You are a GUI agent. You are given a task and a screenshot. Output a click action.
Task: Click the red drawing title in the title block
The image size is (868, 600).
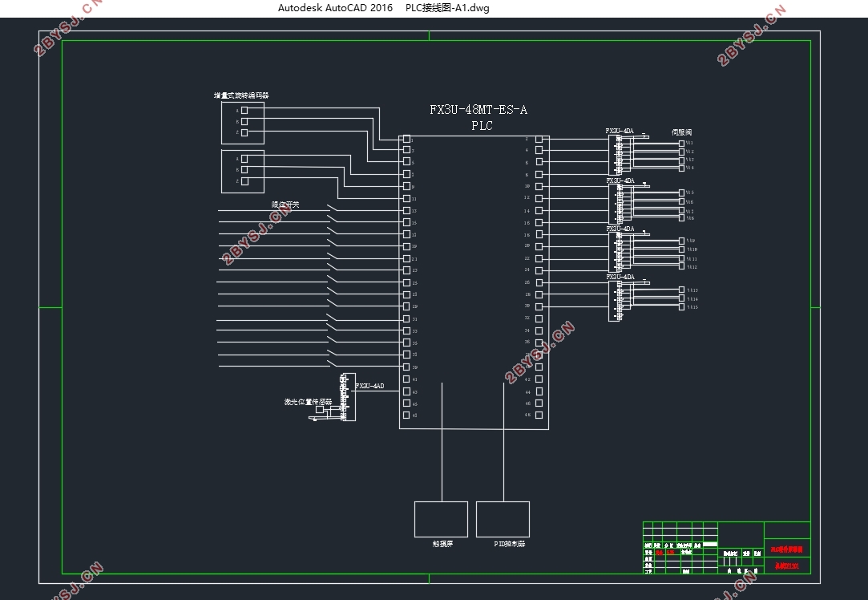(786, 549)
